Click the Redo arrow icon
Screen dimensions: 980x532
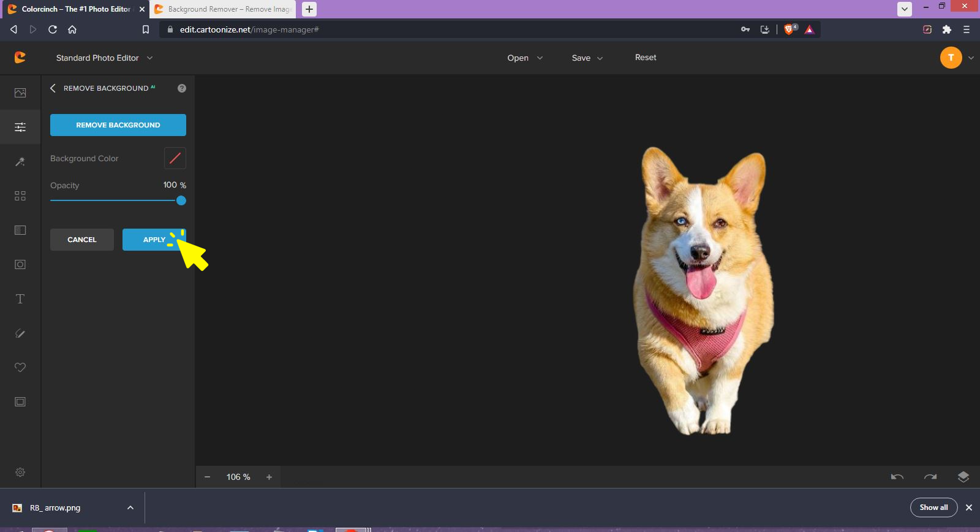click(x=930, y=477)
